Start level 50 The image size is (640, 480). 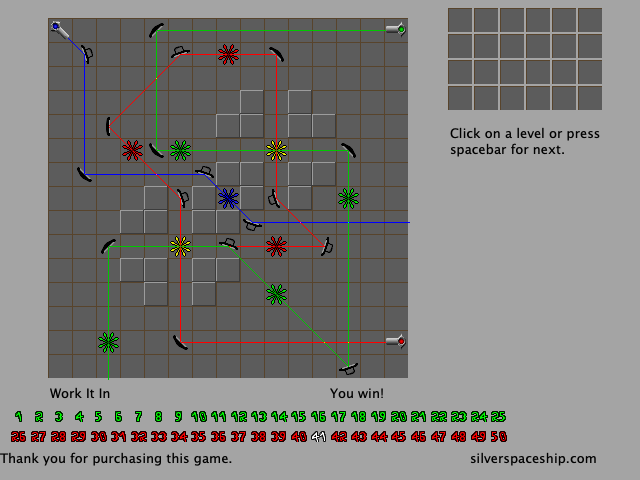tap(499, 437)
